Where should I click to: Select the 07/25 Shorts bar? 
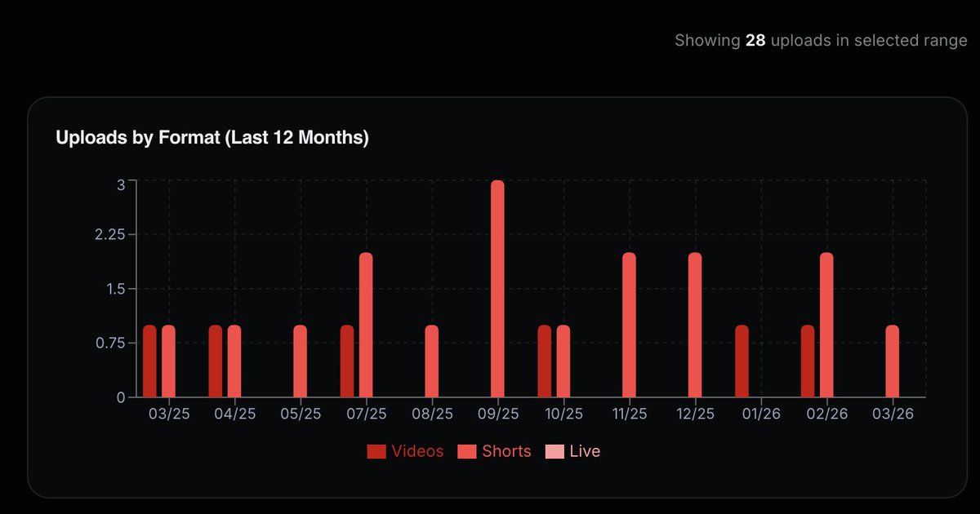point(366,325)
